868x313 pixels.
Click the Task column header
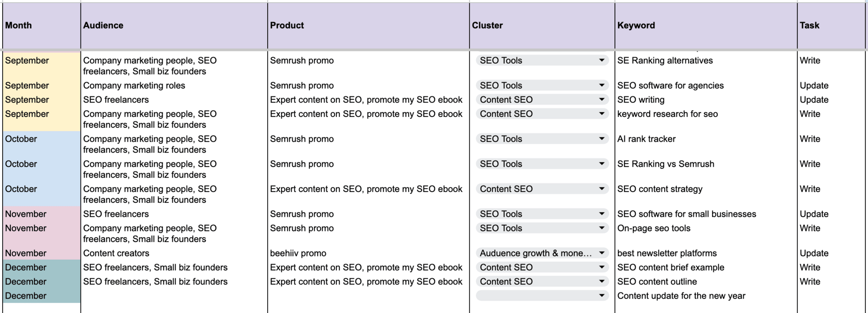pyautogui.click(x=831, y=26)
